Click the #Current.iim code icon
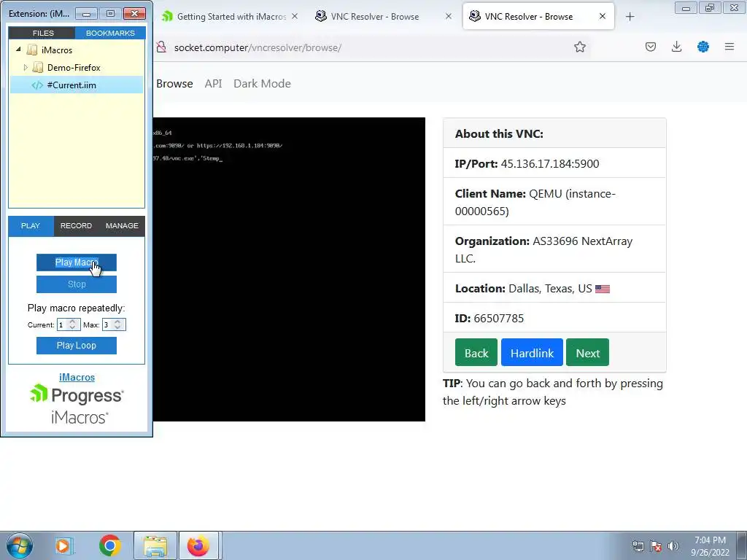This screenshot has height=560, width=747. [x=37, y=85]
